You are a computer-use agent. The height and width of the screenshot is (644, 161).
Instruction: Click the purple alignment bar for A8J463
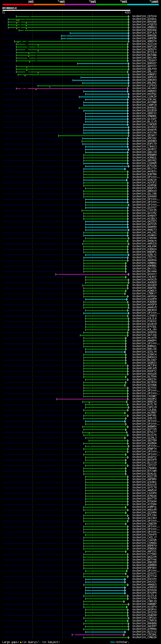tap(72, 88)
